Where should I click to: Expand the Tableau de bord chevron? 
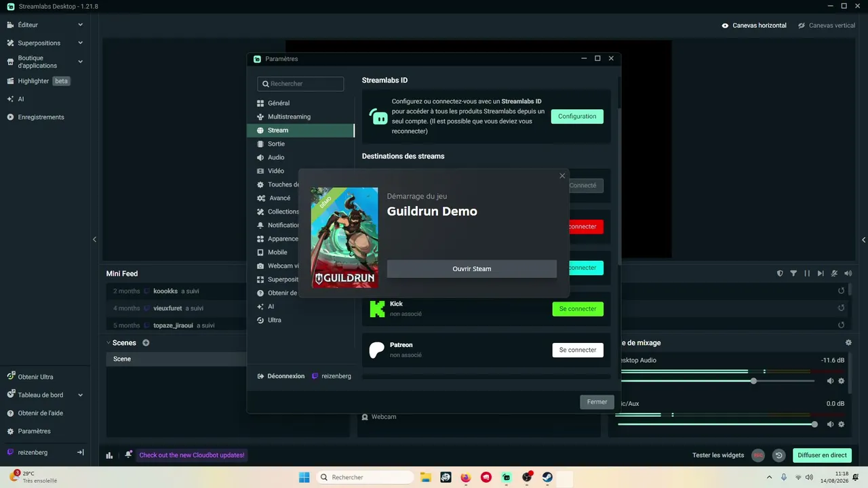tap(80, 395)
